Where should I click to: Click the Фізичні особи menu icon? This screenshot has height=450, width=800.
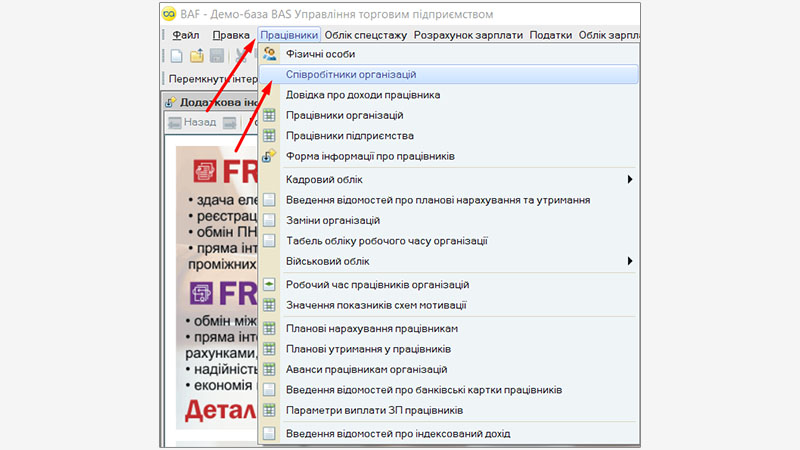pos(269,54)
